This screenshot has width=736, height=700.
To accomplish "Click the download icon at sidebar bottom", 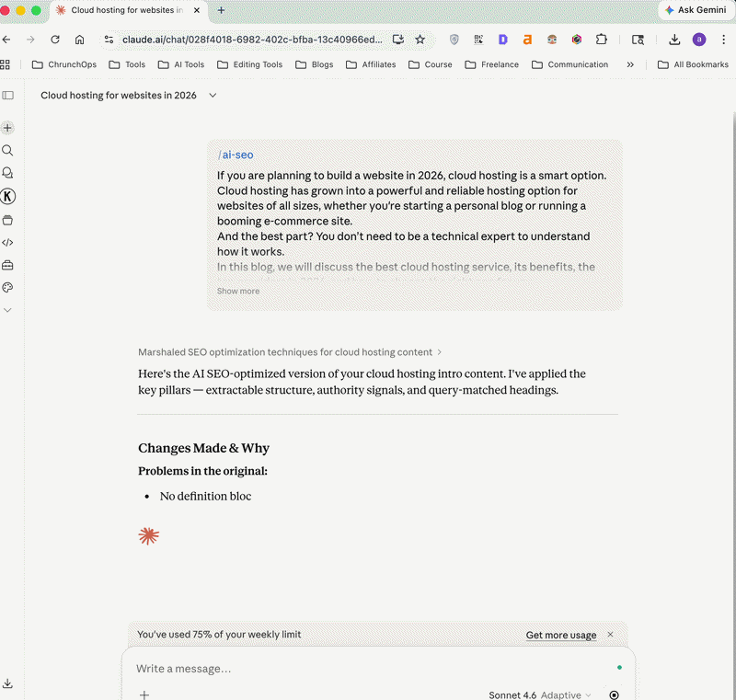I will 7,683.
